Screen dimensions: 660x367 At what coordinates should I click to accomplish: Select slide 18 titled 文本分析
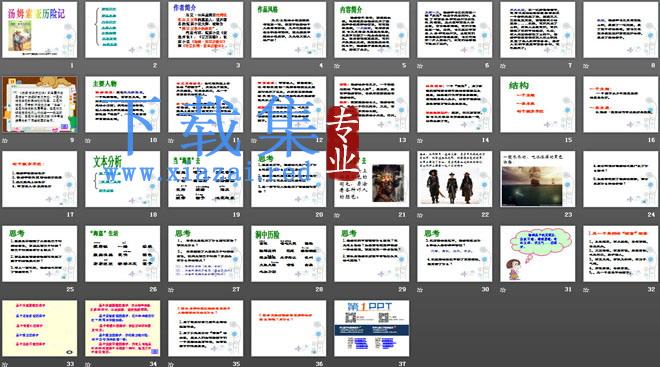point(122,179)
